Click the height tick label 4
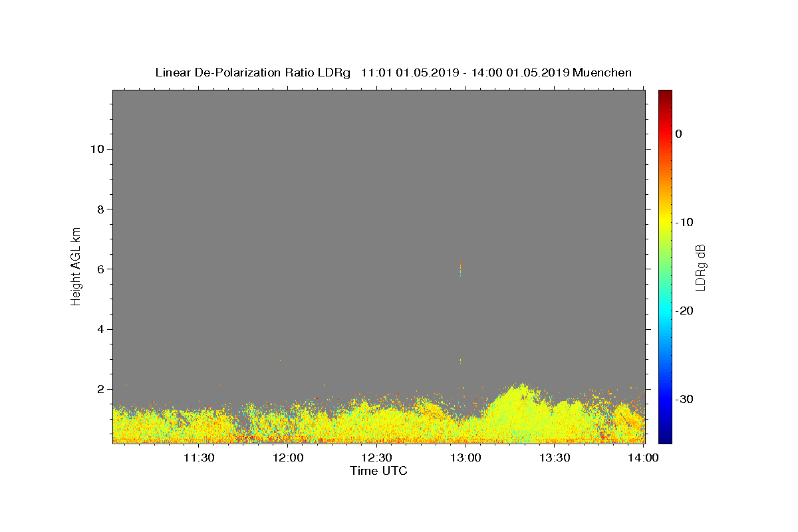The height and width of the screenshot is (532, 798). (99, 329)
